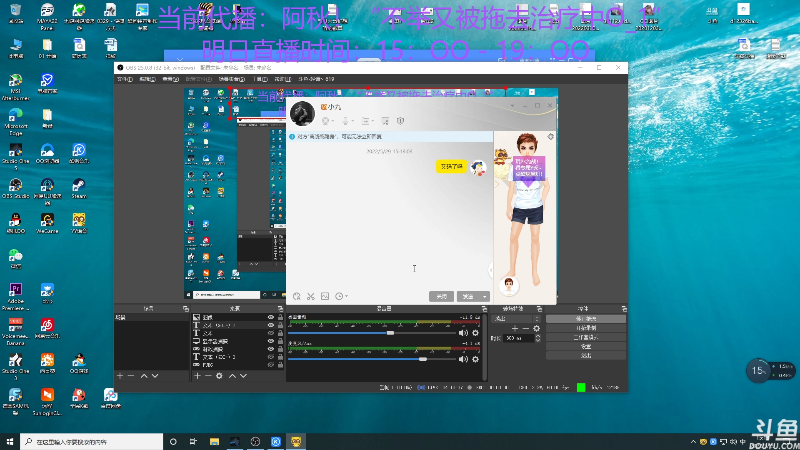
Task: Open settings gear of first mixer channel
Action: point(476,333)
